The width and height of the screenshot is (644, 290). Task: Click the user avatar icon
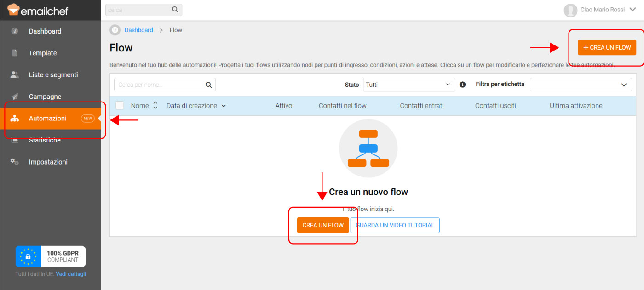click(x=570, y=10)
